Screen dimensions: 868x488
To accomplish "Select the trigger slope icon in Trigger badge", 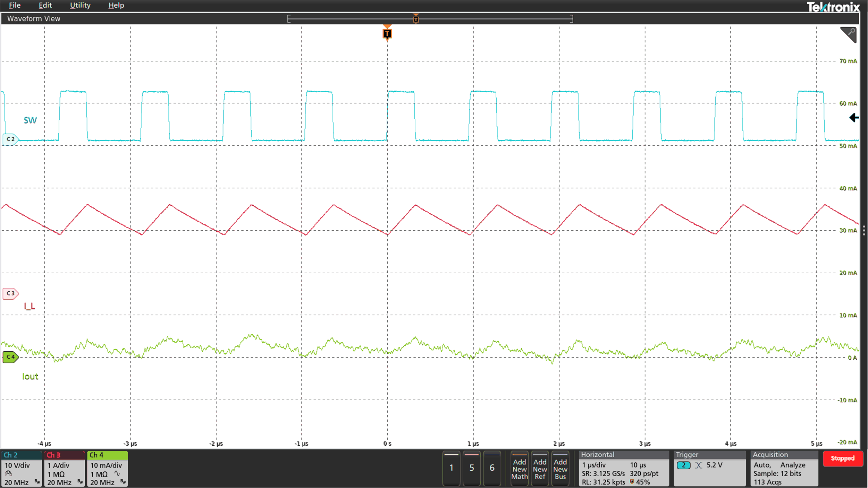I will tap(699, 465).
